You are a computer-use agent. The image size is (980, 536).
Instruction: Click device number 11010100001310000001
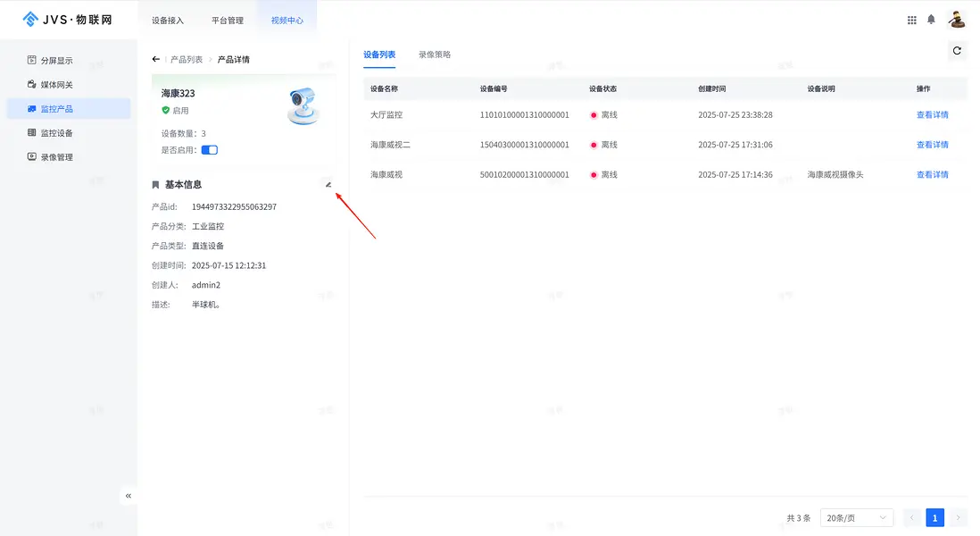(x=525, y=115)
